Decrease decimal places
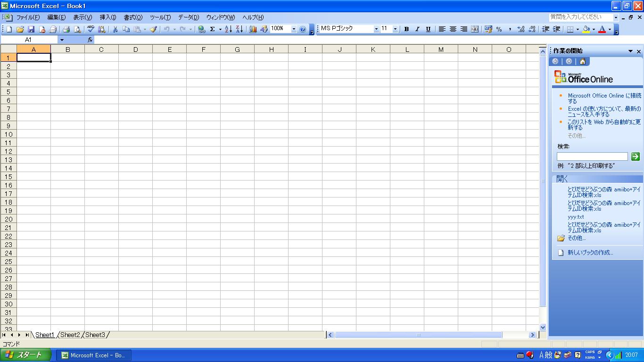644x362 pixels. tap(532, 29)
